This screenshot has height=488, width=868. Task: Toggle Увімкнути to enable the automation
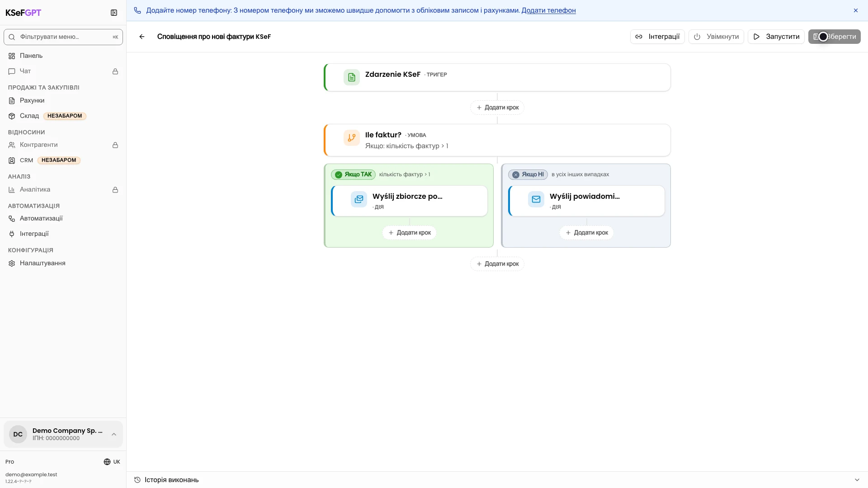click(716, 37)
